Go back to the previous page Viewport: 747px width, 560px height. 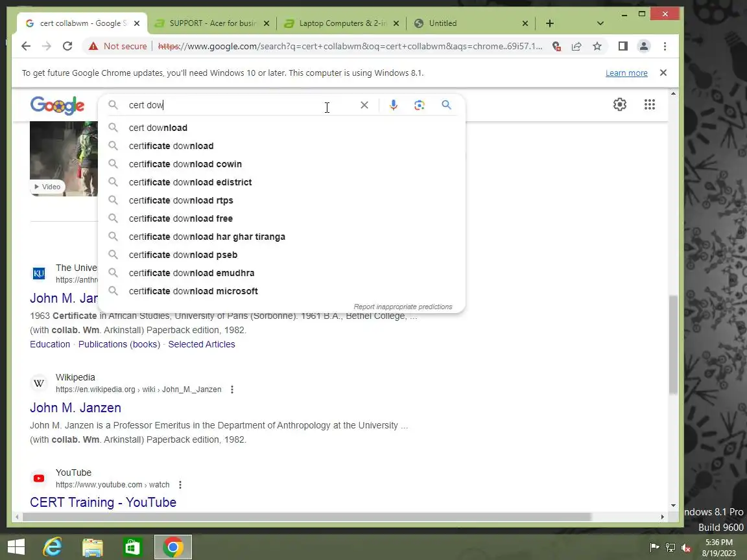click(x=26, y=46)
